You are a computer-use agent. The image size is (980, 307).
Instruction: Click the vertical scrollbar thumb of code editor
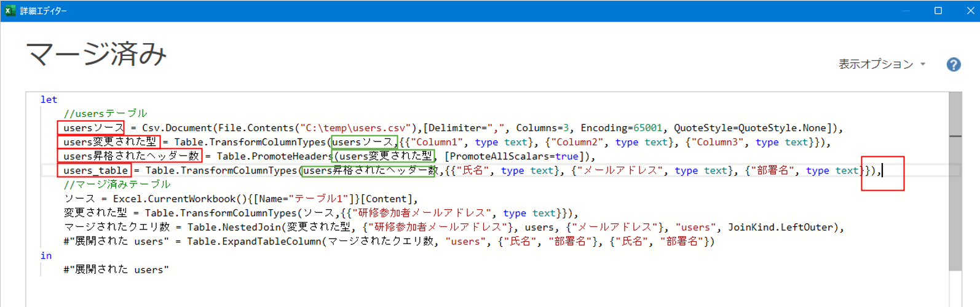click(955, 181)
